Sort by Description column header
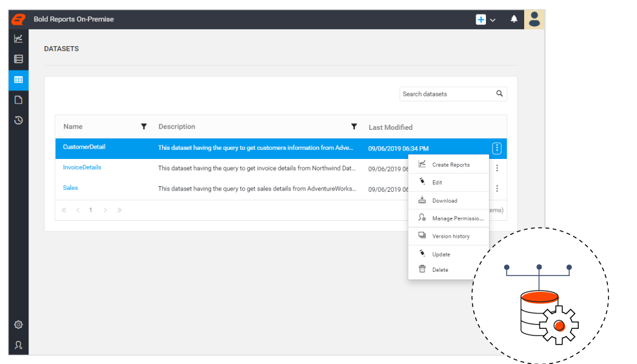The height and width of the screenshot is (364, 637). [177, 126]
